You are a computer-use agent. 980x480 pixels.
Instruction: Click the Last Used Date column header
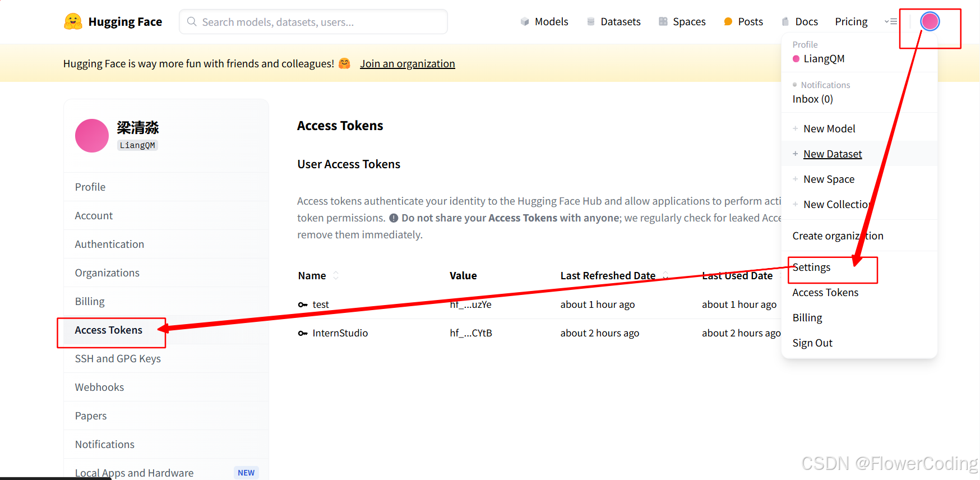point(737,275)
